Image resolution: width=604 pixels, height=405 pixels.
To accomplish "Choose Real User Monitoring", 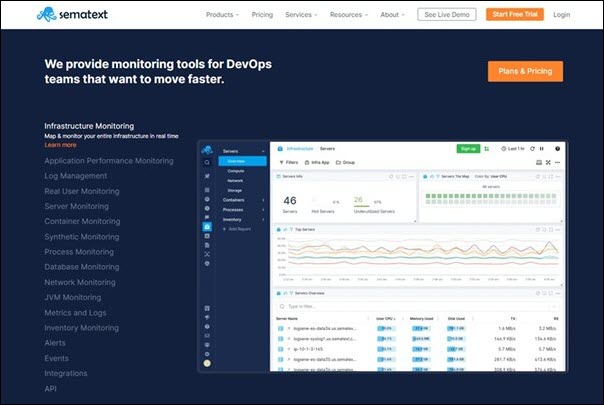I will pos(82,191).
